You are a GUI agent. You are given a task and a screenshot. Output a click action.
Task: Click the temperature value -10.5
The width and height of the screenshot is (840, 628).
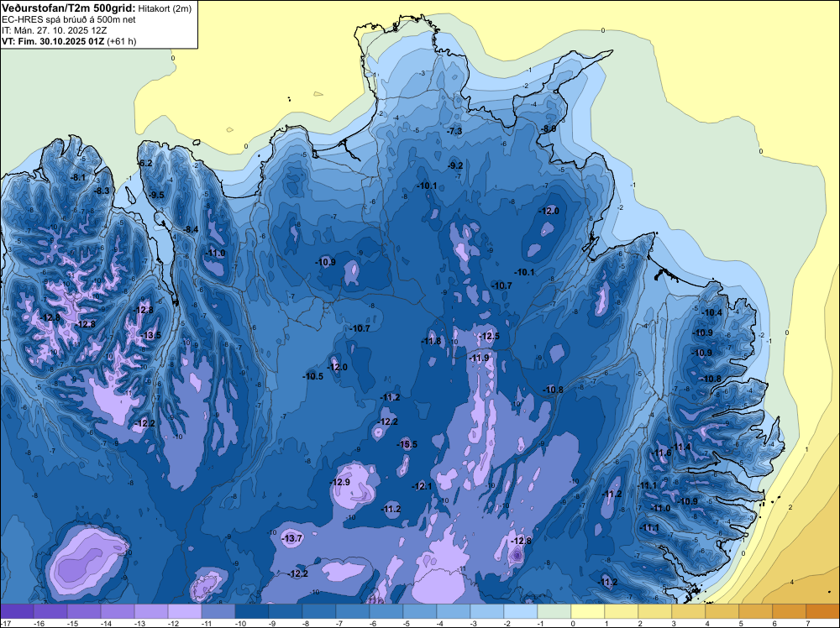[x=312, y=376]
